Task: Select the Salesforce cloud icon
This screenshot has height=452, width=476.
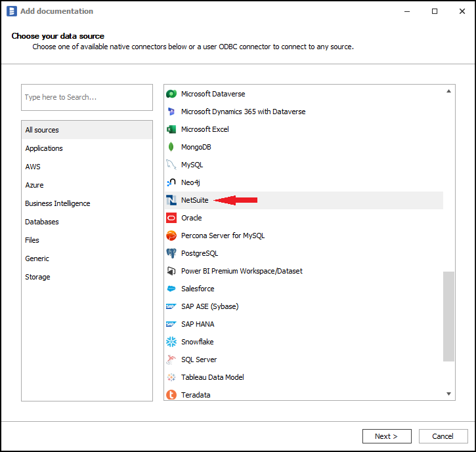Action: pyautogui.click(x=171, y=289)
